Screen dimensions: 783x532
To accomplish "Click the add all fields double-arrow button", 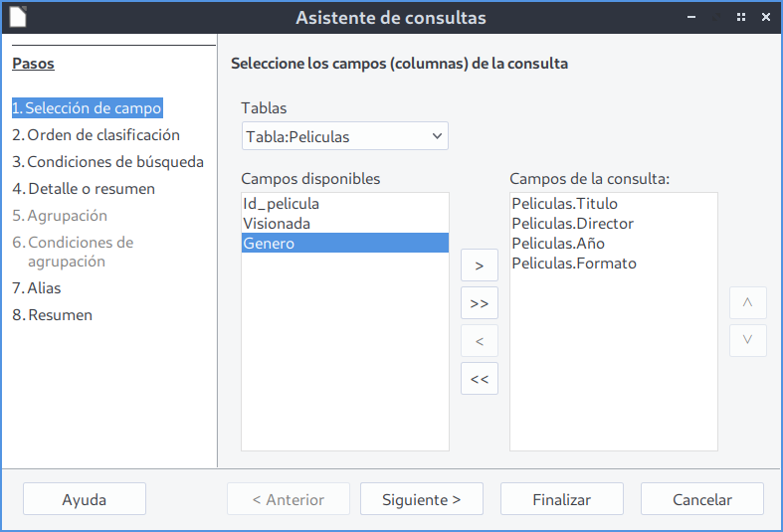I will point(480,303).
